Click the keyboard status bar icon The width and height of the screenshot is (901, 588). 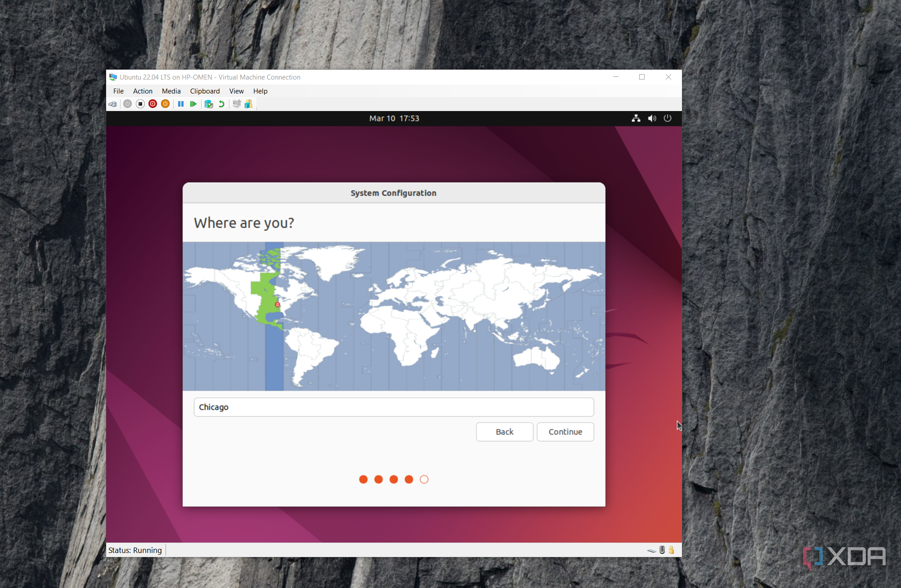[652, 550]
